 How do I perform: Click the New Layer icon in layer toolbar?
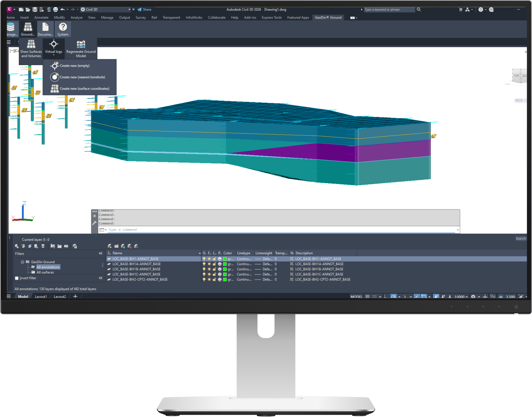[109, 246]
